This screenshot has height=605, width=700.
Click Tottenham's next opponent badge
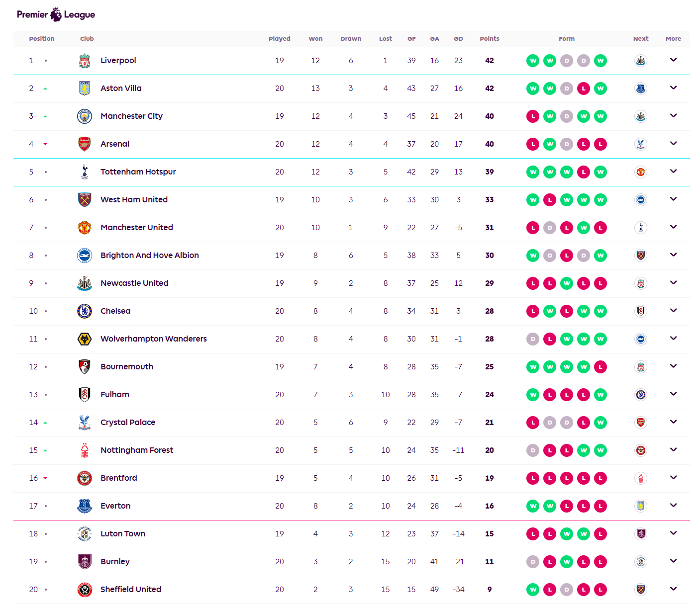(x=641, y=172)
